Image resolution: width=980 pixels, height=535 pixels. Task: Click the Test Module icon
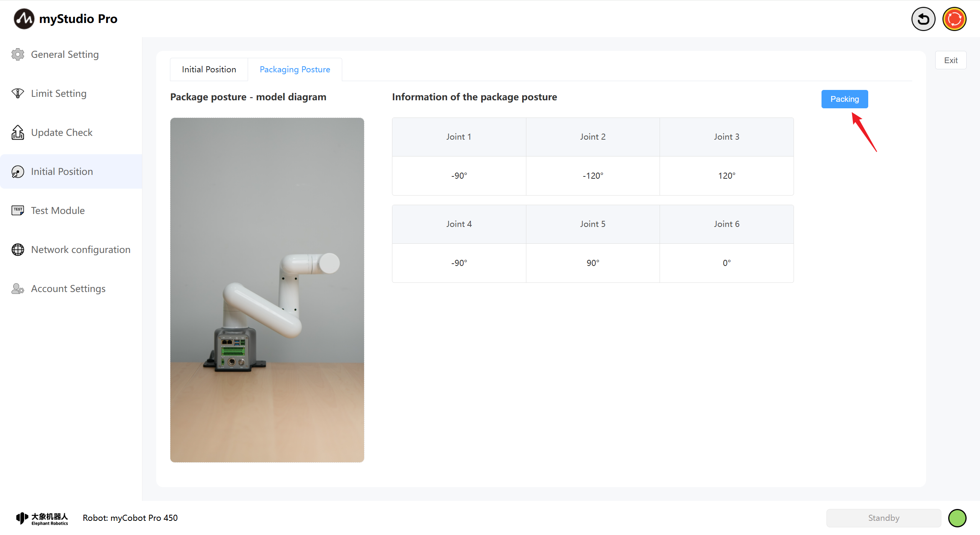pos(18,210)
